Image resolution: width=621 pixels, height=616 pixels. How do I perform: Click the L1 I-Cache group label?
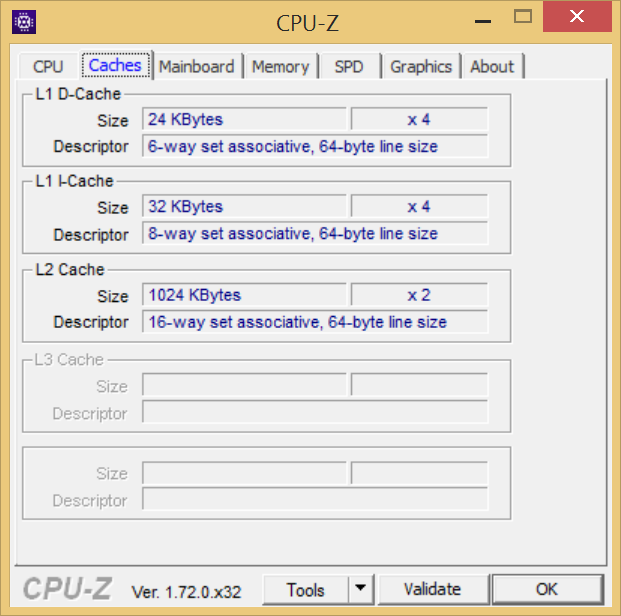click(x=74, y=181)
